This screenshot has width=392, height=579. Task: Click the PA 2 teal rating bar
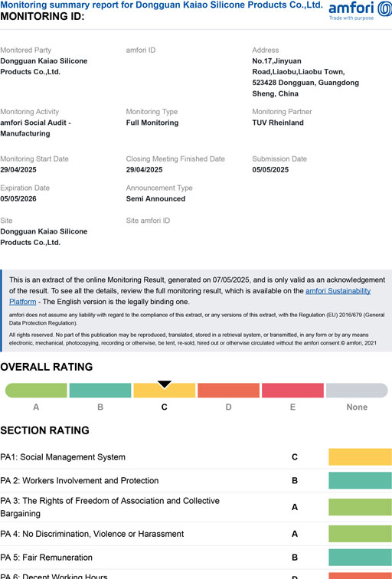pyautogui.click(x=361, y=480)
